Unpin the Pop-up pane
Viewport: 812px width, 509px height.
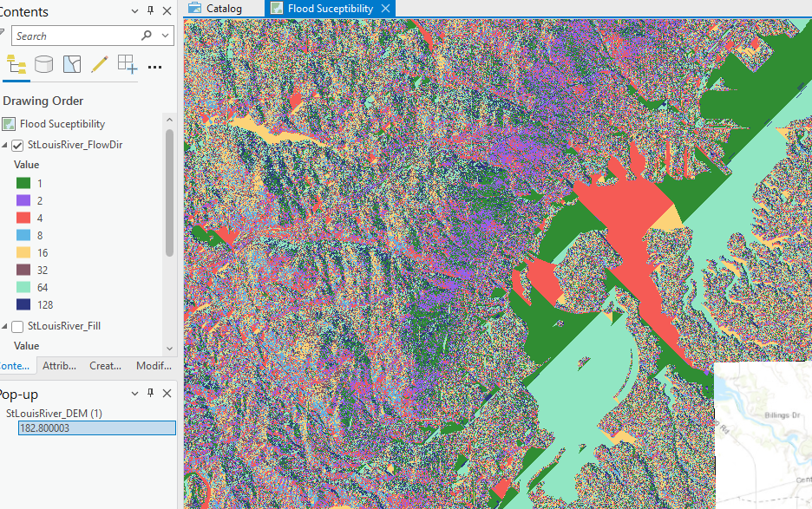[149, 393]
